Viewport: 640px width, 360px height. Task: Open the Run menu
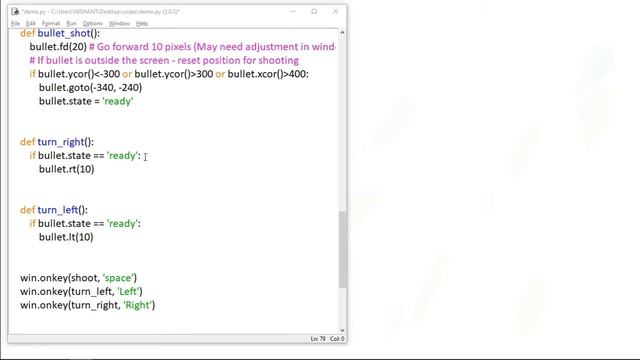tap(71, 24)
